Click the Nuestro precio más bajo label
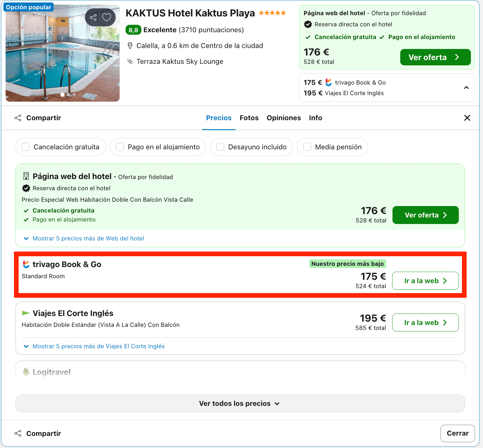The height and width of the screenshot is (448, 483). coord(348,264)
